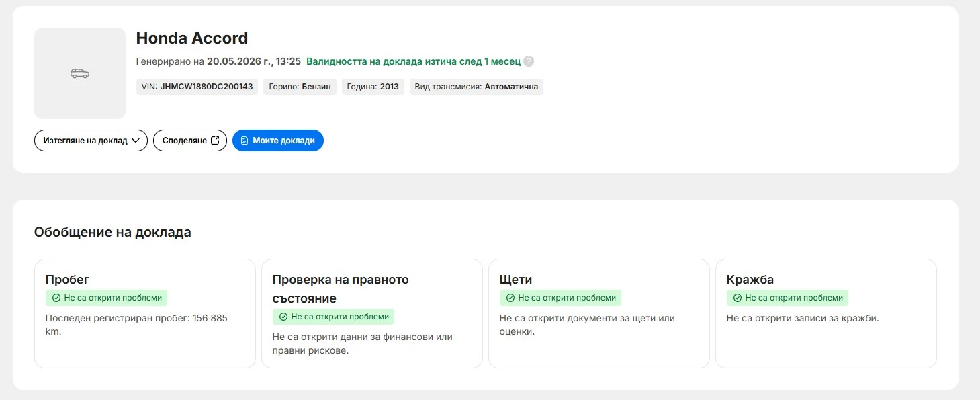The image size is (980, 400).
Task: Click the check icon in Кражба badge
Action: (738, 298)
